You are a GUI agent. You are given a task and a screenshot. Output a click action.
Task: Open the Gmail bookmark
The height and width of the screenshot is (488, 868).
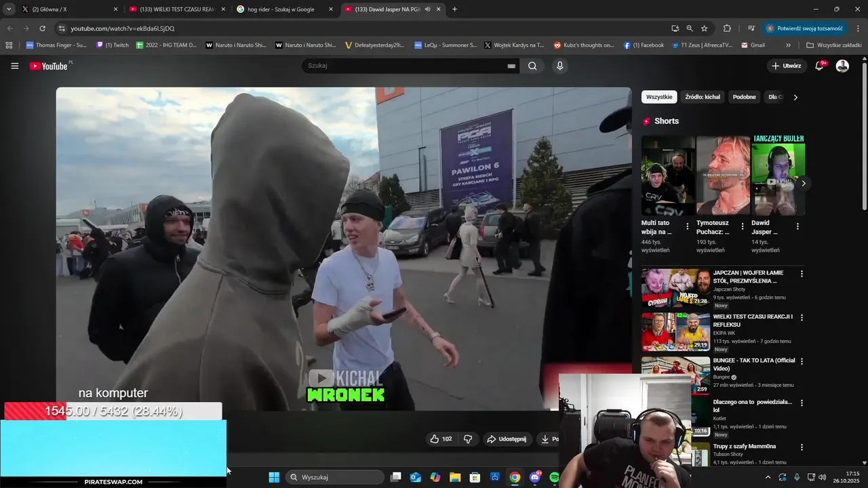click(x=753, y=45)
